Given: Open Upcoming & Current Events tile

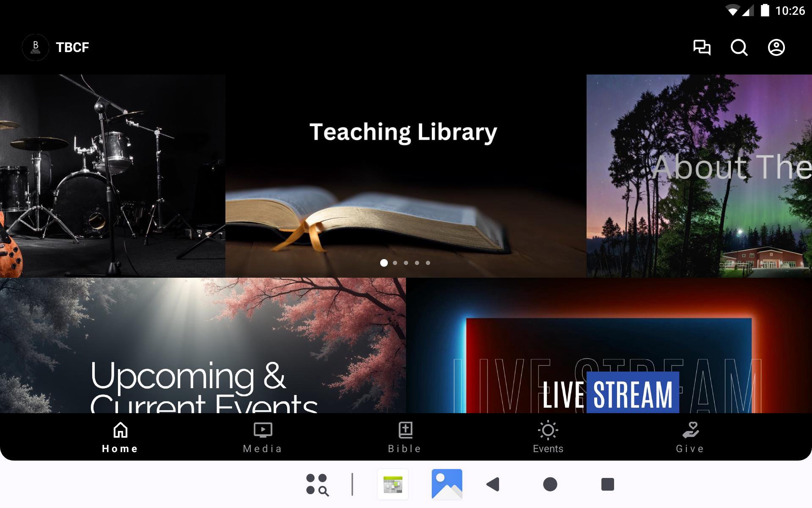Looking at the screenshot, I should 203,345.
